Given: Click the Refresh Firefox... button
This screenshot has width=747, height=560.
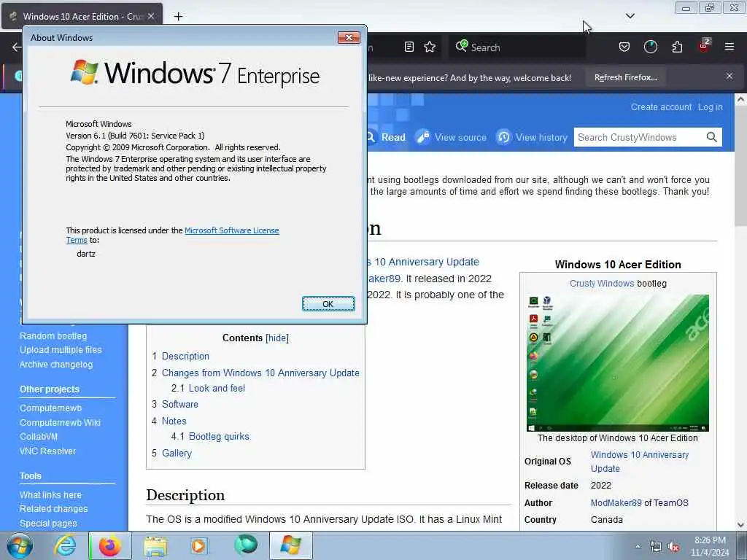Looking at the screenshot, I should click(625, 77).
